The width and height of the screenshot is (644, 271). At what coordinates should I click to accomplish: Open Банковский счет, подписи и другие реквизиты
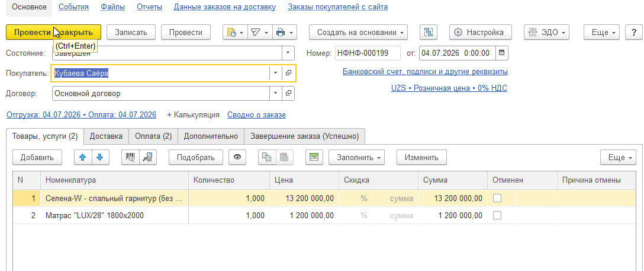425,72
